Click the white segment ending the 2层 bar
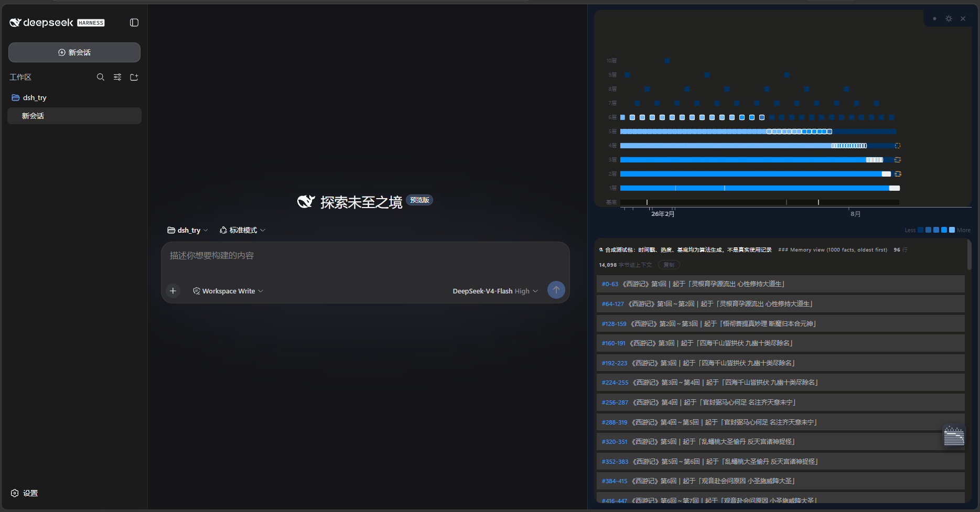This screenshot has height=512, width=980. [x=886, y=174]
